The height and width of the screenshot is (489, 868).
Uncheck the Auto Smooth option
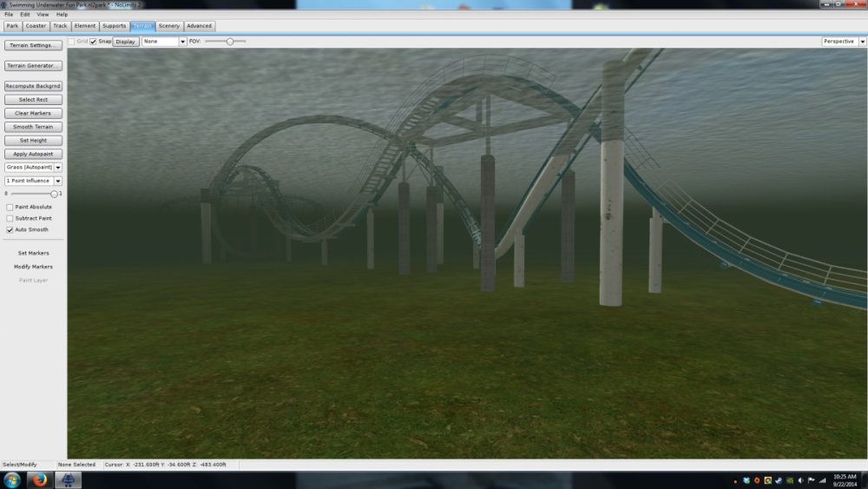click(10, 230)
